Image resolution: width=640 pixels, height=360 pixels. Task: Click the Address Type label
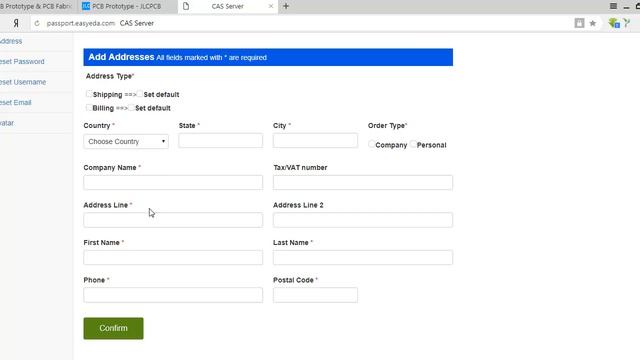coord(109,76)
